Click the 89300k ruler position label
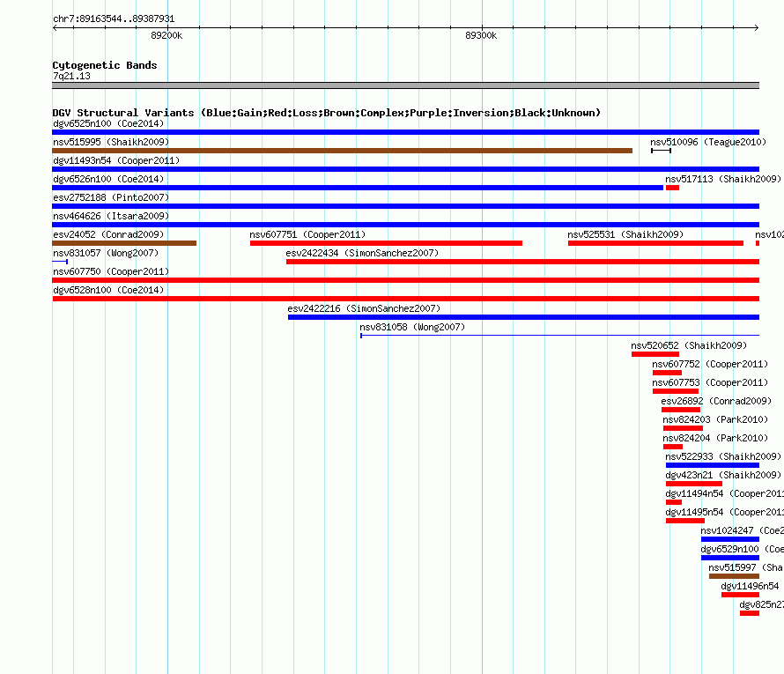The height and width of the screenshot is (674, 784). pyautogui.click(x=481, y=36)
